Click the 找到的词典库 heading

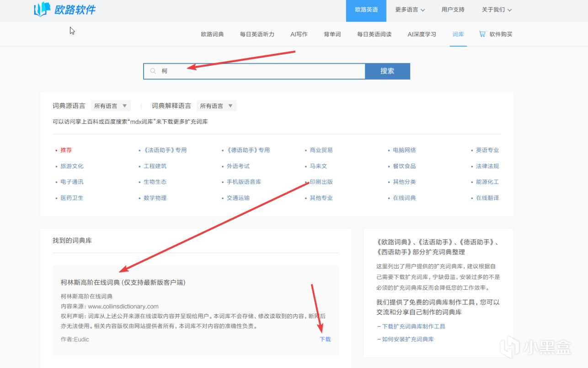[x=72, y=240]
